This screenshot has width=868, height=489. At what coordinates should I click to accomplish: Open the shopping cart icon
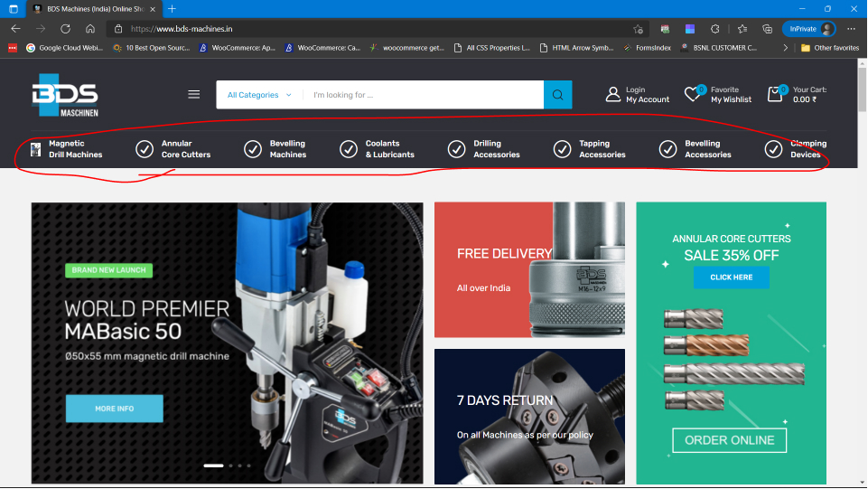click(775, 94)
